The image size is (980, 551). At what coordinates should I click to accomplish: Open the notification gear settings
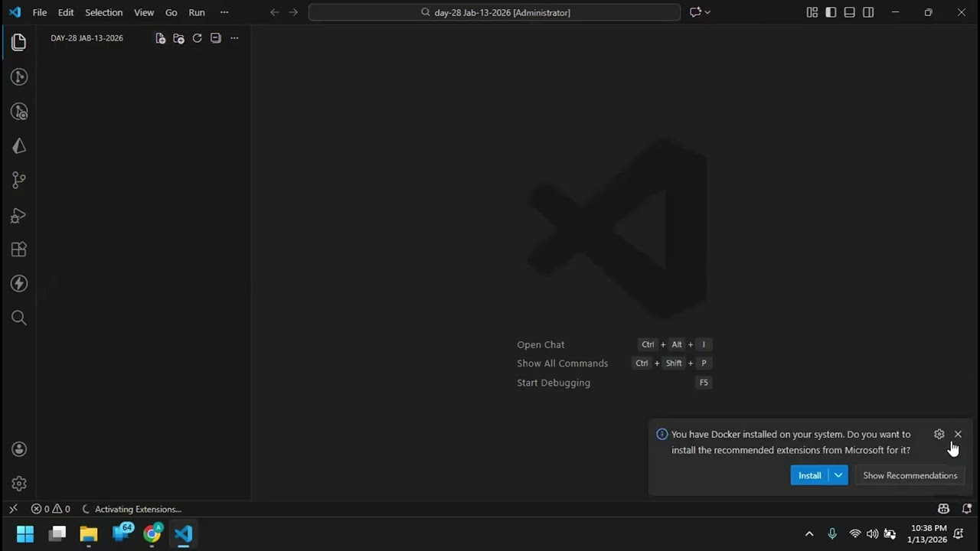click(939, 434)
